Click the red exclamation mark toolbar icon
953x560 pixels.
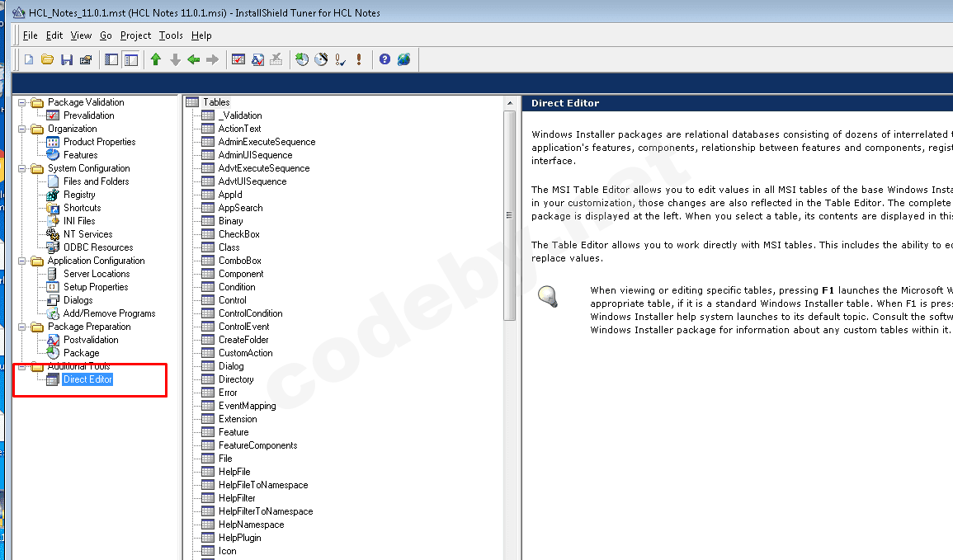(x=359, y=59)
